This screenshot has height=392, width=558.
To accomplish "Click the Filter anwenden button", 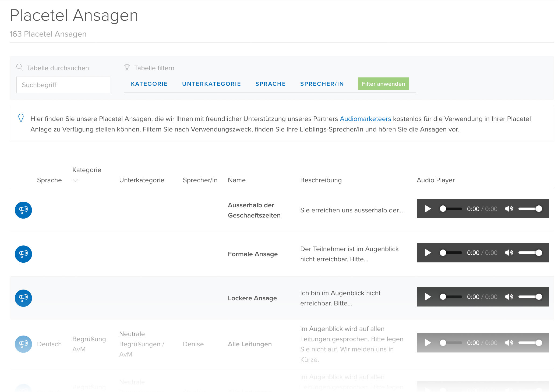I will click(383, 84).
